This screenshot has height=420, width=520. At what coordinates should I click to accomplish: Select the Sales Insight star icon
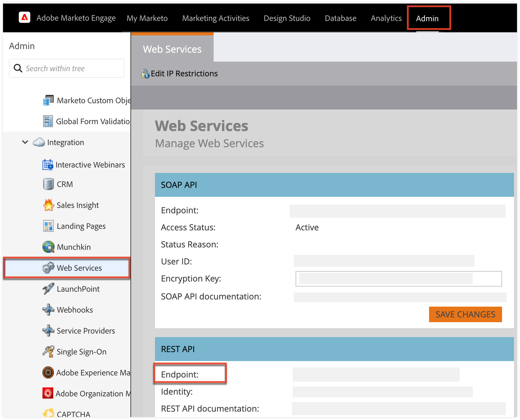(x=48, y=205)
